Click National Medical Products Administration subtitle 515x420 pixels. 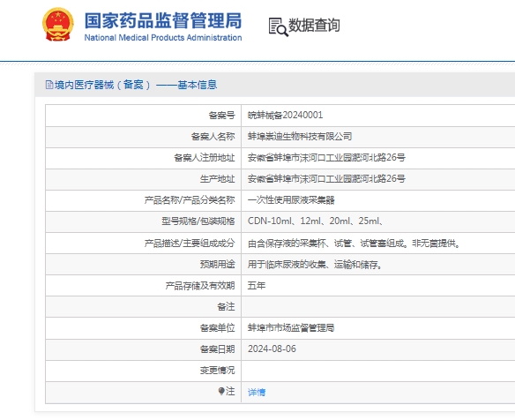coord(163,37)
